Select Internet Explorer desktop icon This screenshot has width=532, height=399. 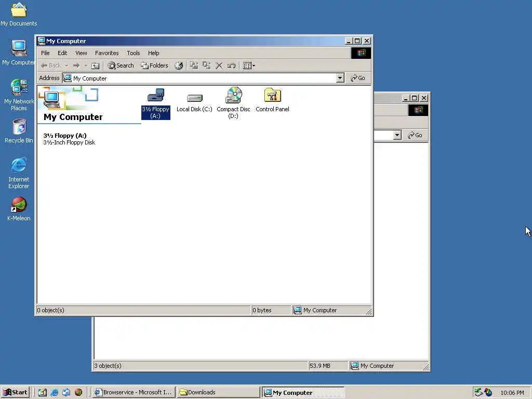click(x=19, y=173)
